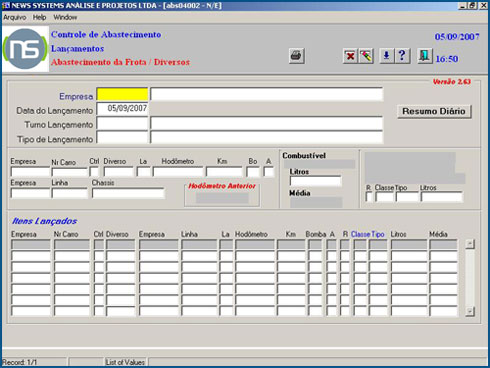Open help with question mark icon

(x=402, y=55)
